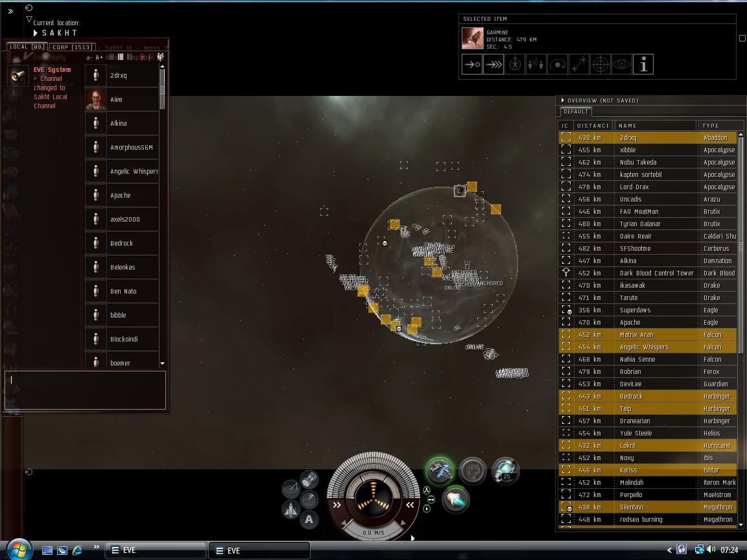Viewport: 747px width, 560px height.
Task: Sort overview by the Ic column header
Action: click(x=565, y=126)
